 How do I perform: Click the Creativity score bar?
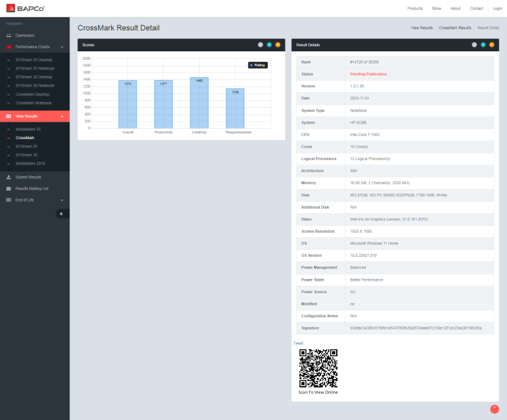(x=199, y=103)
